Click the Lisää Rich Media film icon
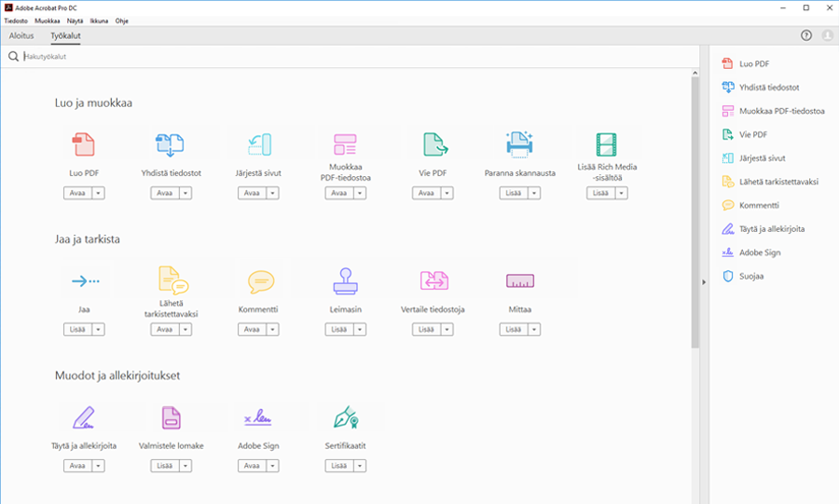 (607, 144)
